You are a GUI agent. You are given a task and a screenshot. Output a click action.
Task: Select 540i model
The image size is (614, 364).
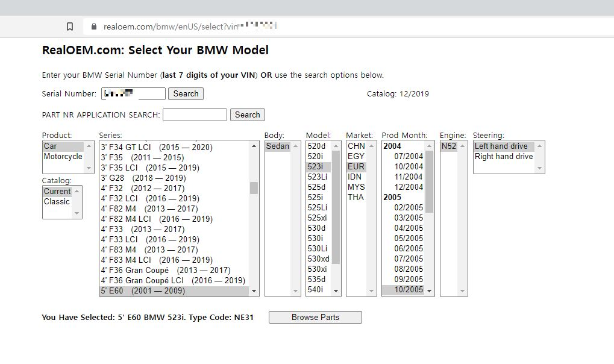tap(318, 289)
